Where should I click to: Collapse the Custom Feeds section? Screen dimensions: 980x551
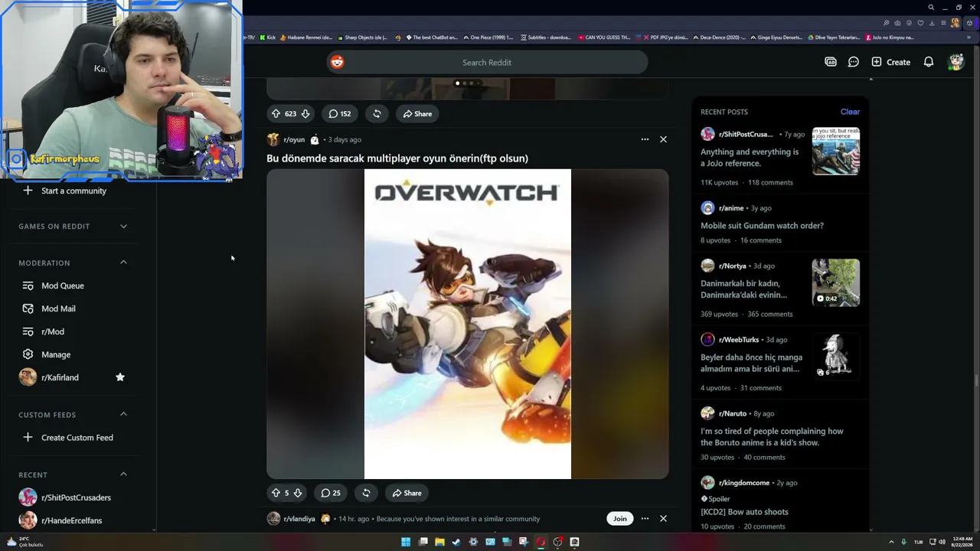(123, 415)
